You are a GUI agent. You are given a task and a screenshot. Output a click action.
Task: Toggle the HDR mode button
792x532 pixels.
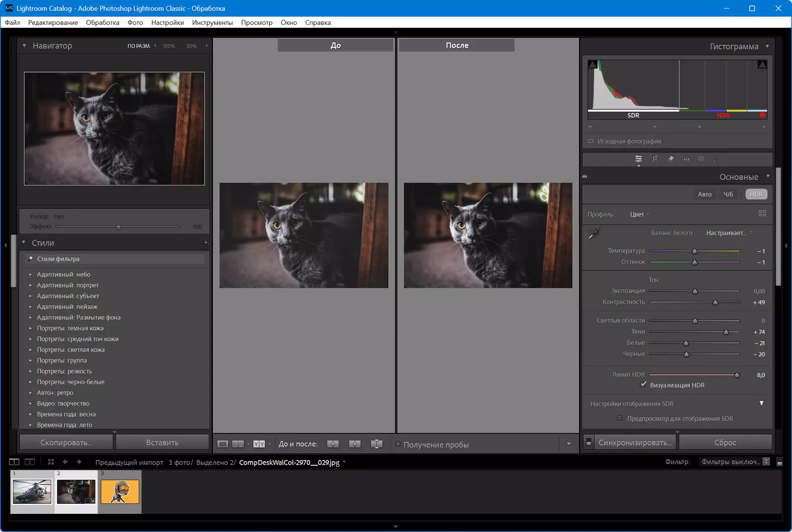[x=757, y=194]
